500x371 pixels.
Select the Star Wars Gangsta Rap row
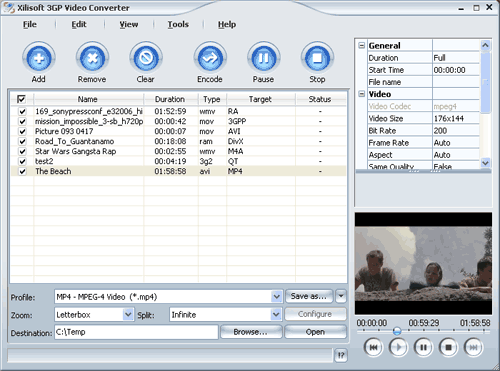(178, 151)
